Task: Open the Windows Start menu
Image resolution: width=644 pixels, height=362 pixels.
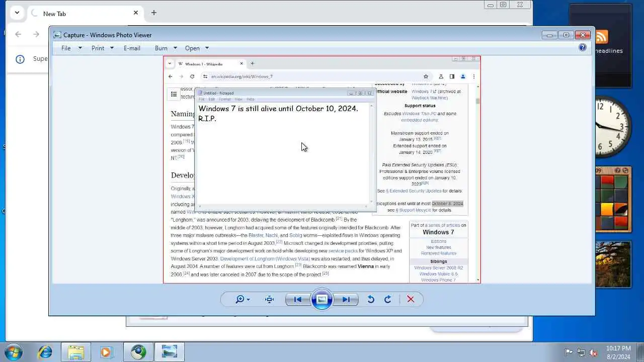Action: point(14,352)
